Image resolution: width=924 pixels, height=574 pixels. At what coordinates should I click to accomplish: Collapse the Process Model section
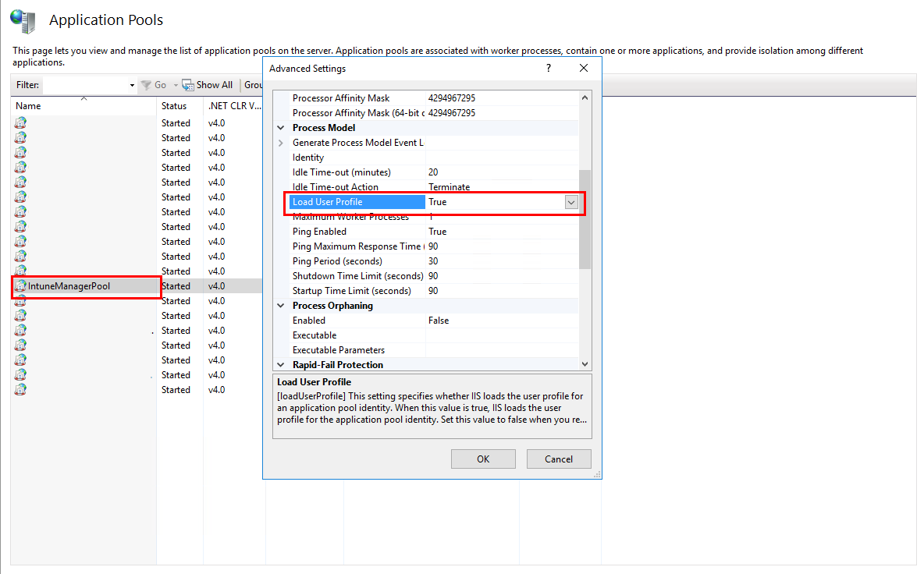coord(281,128)
